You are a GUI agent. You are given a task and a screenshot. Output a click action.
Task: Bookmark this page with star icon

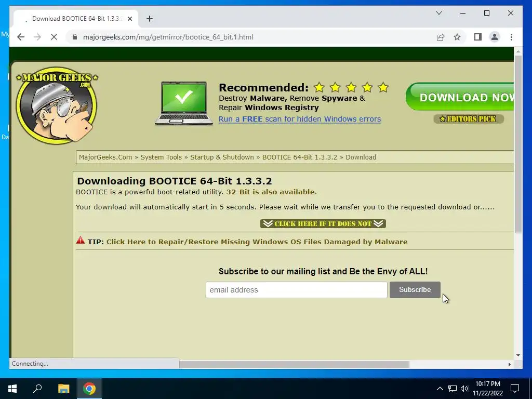[x=457, y=37]
